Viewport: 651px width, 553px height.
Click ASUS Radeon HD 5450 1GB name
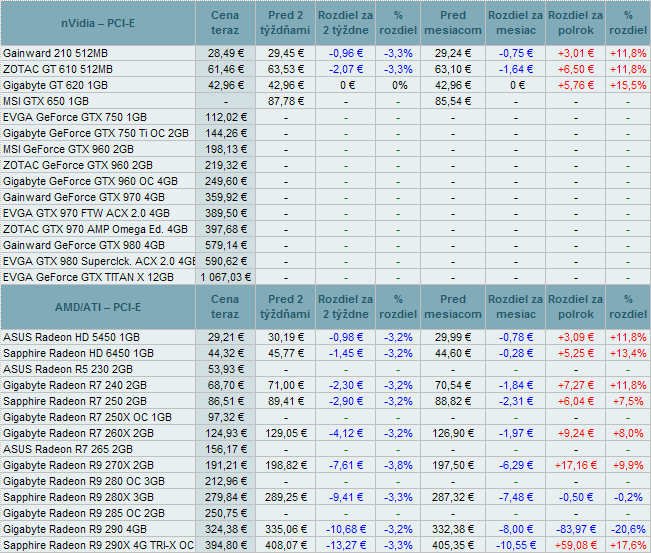point(71,337)
